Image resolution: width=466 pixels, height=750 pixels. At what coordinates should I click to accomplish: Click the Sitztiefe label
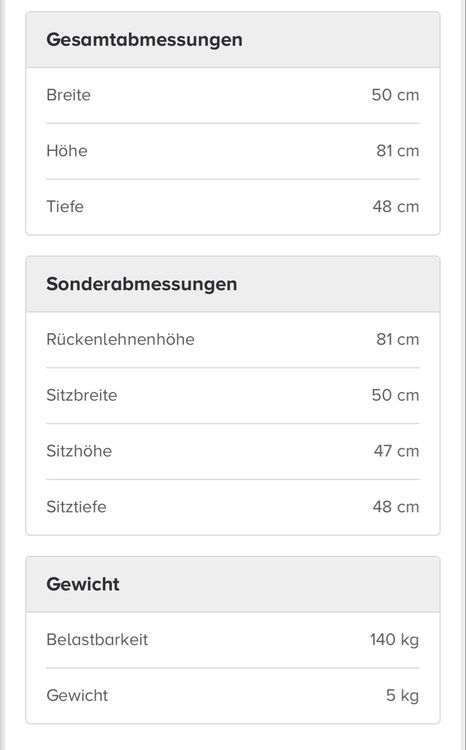coord(77,507)
